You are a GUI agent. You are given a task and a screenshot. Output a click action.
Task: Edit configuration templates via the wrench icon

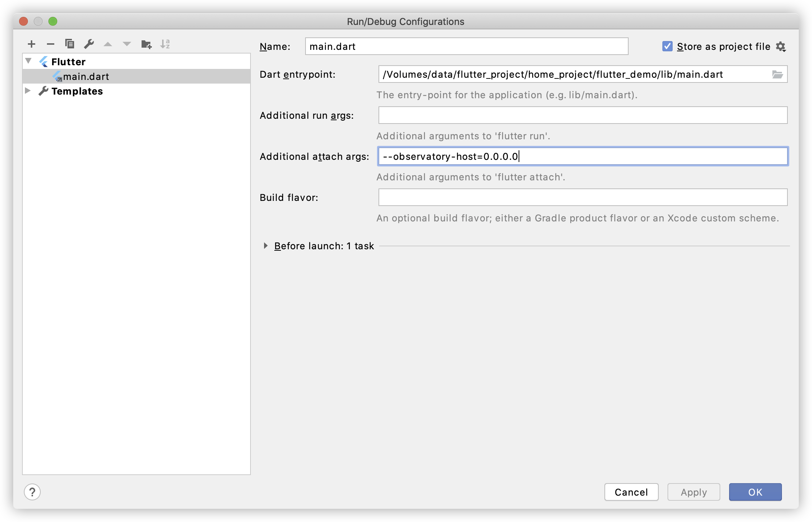coord(89,44)
